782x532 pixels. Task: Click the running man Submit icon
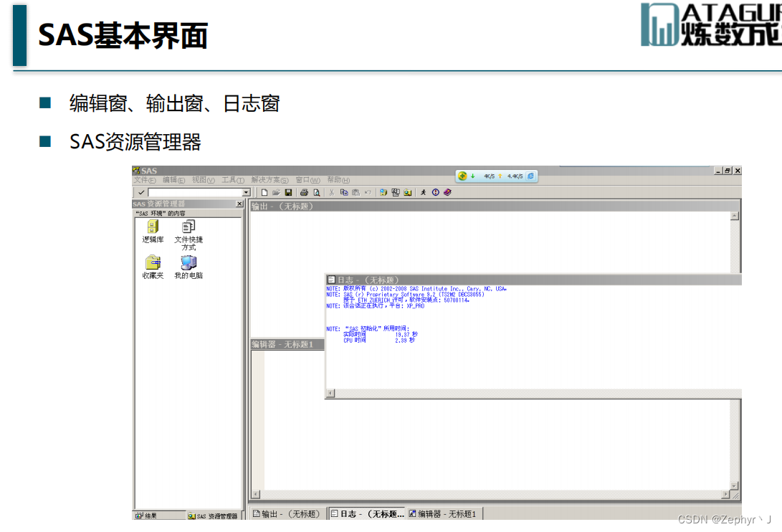(x=424, y=193)
